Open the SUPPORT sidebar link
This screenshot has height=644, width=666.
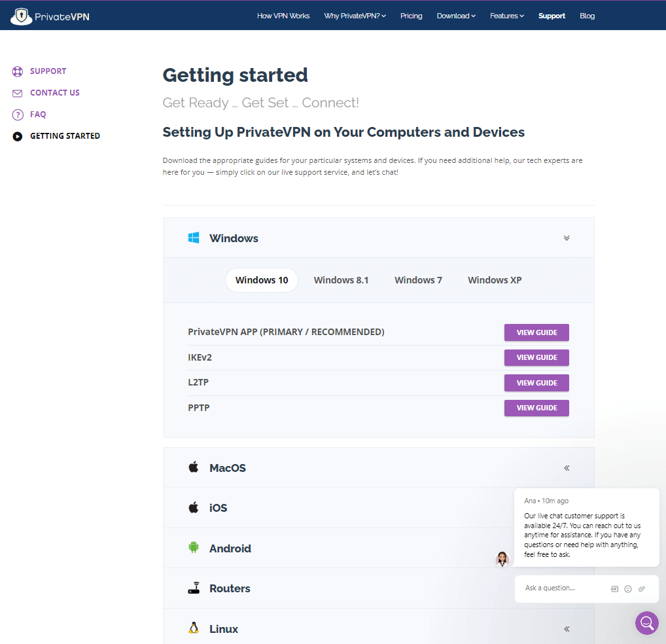point(48,71)
